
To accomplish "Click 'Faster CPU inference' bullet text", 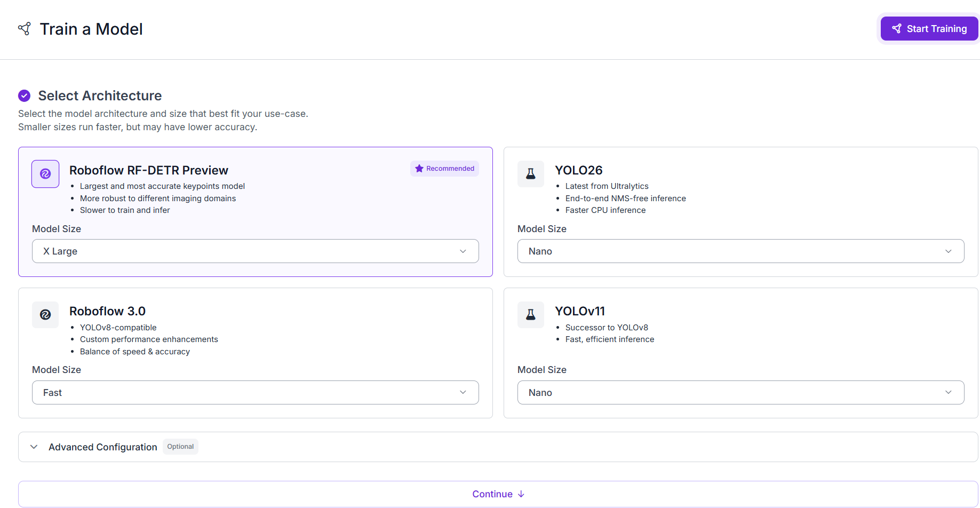I will pos(605,210).
